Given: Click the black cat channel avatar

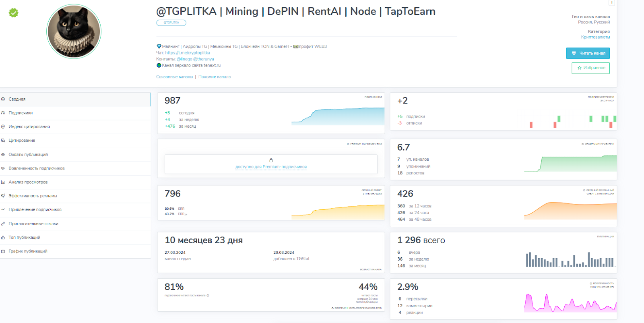Looking at the screenshot, I should point(74,31).
